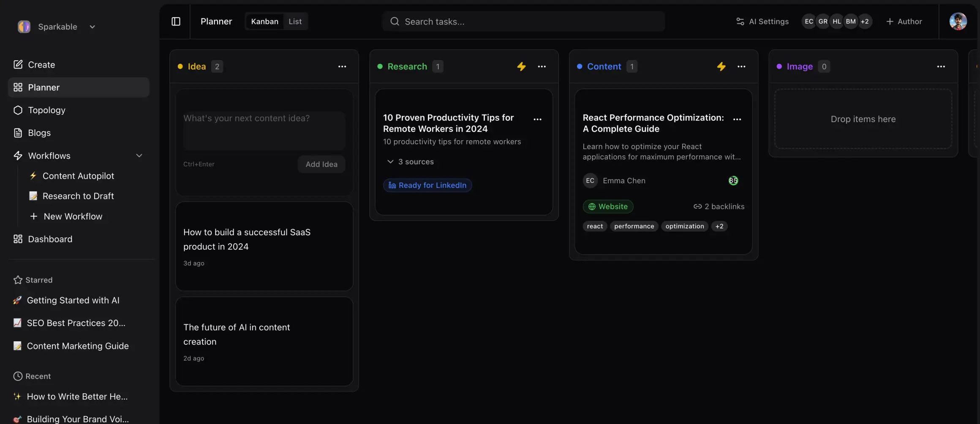
Task: Open options on Productivity Tips card
Action: point(537,120)
